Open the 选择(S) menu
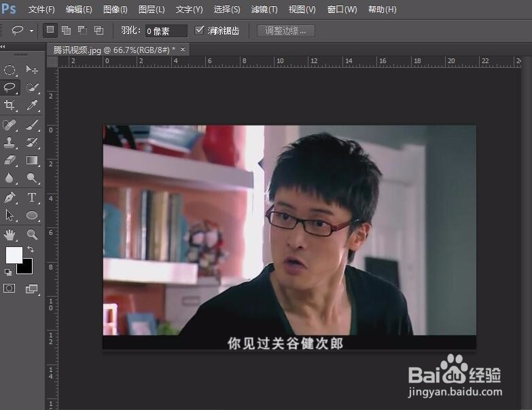 coord(227,10)
